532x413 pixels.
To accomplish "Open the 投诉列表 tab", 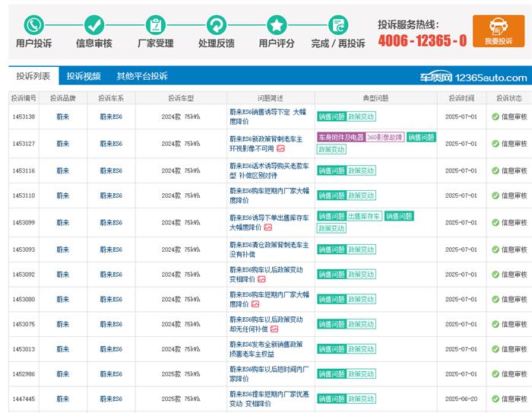I will coord(33,76).
